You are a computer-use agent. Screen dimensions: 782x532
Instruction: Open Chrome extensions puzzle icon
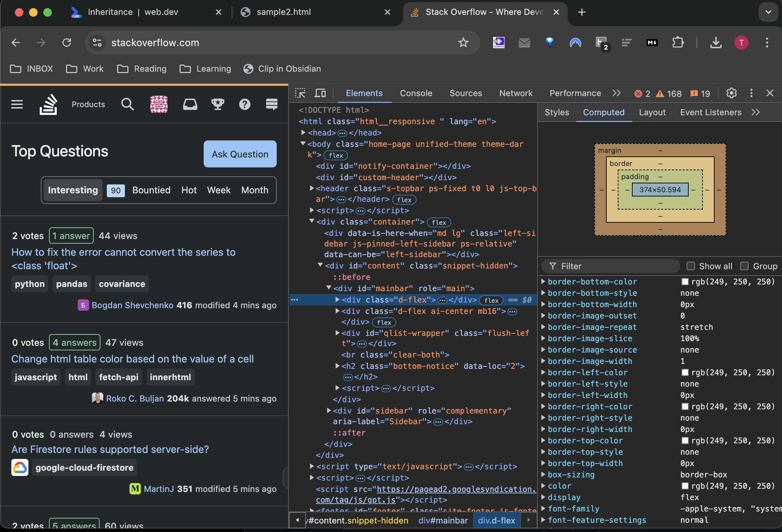678,43
